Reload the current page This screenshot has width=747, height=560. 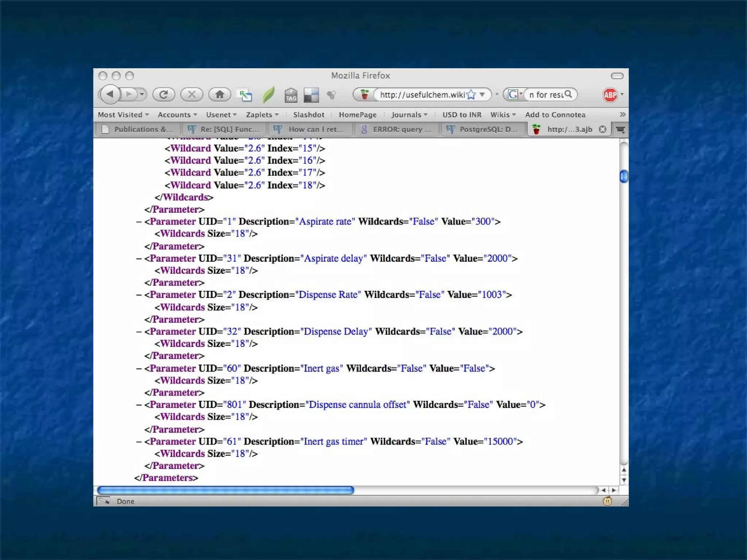(x=163, y=95)
